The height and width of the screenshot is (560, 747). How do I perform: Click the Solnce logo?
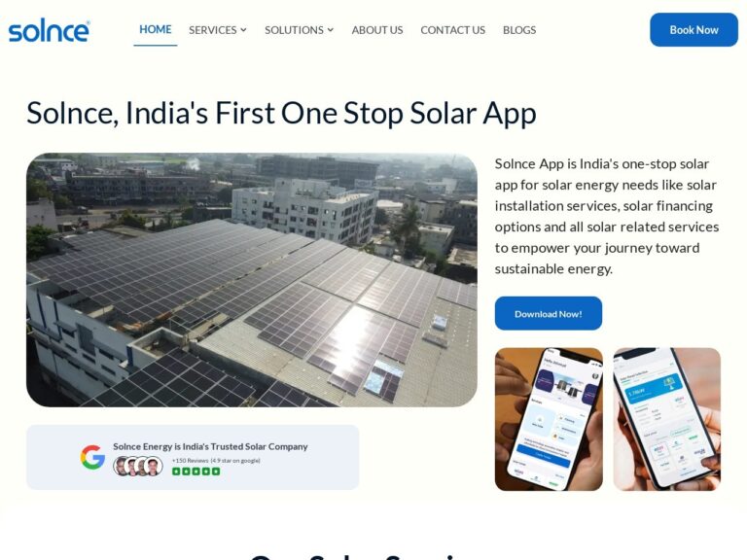click(49, 30)
